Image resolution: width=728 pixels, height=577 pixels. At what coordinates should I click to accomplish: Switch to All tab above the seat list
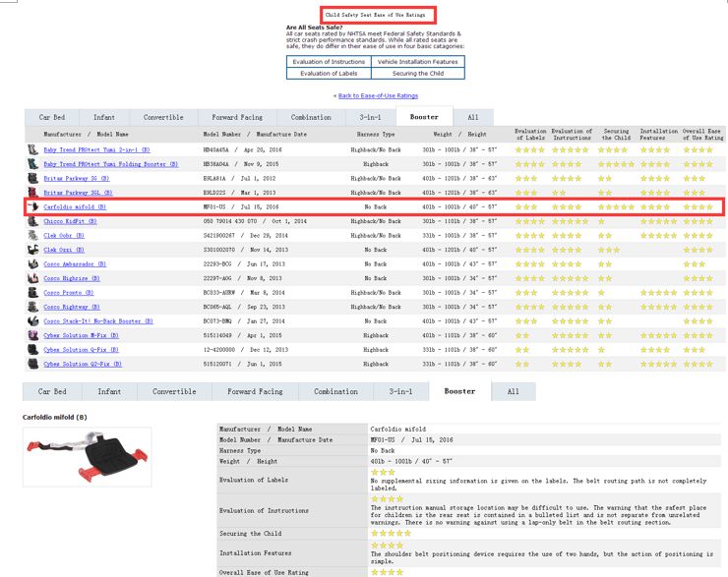tap(472, 117)
